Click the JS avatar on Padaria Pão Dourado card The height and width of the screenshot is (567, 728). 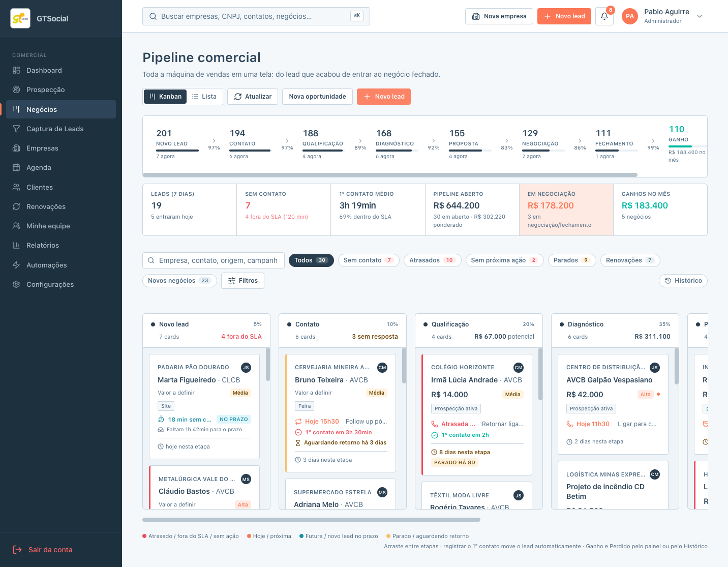click(x=246, y=368)
